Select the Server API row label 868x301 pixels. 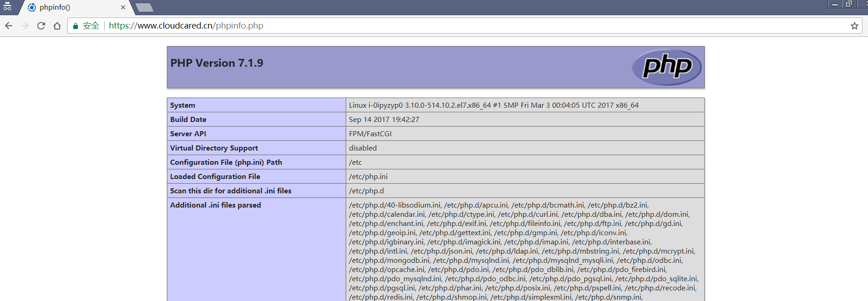pyautogui.click(x=188, y=134)
